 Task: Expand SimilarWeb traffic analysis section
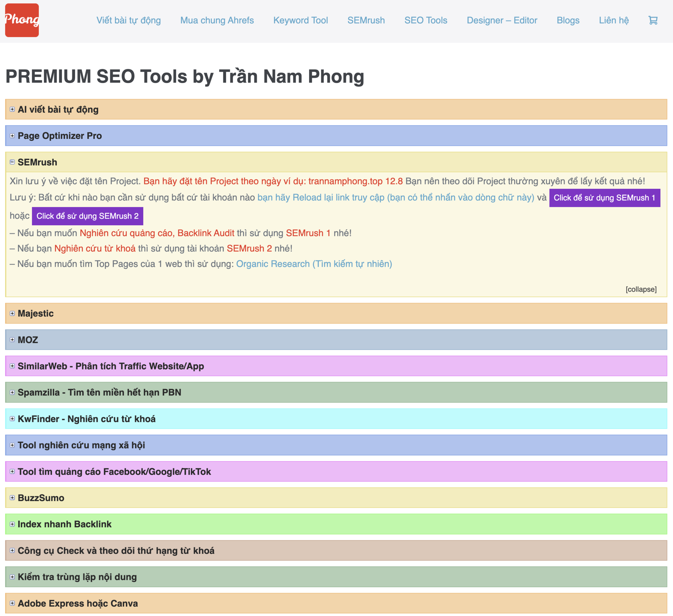point(336,366)
